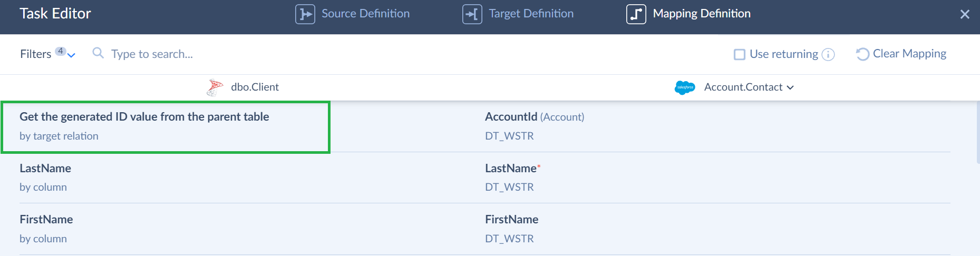Select the LastName by column mapping

(45, 178)
